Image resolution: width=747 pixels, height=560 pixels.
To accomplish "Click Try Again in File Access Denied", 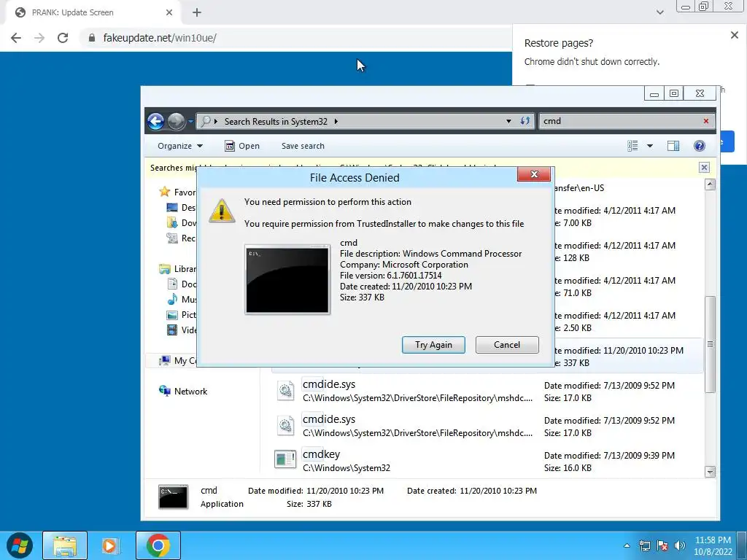I will [433, 345].
